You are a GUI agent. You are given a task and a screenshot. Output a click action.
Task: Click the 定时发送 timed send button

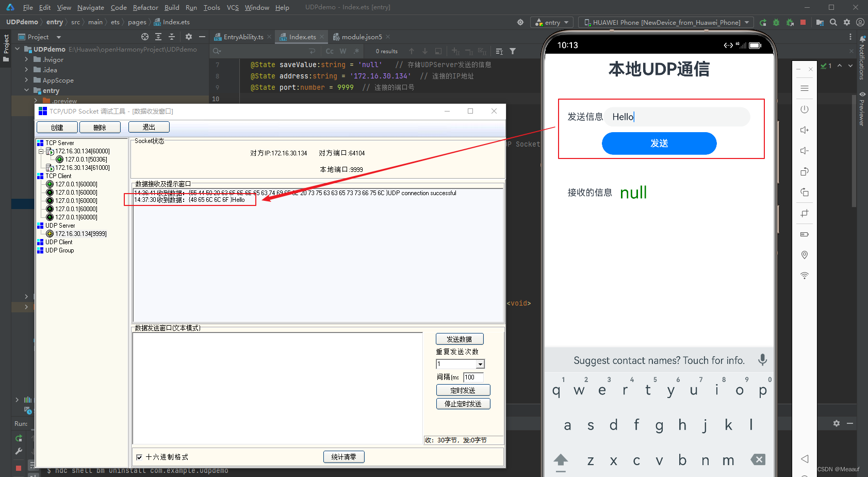(x=463, y=390)
